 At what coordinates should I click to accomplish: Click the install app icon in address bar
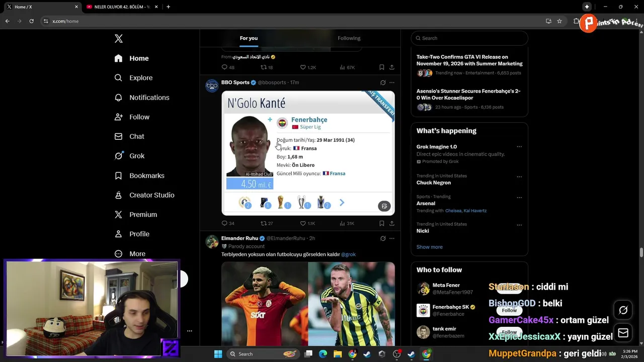point(548,21)
